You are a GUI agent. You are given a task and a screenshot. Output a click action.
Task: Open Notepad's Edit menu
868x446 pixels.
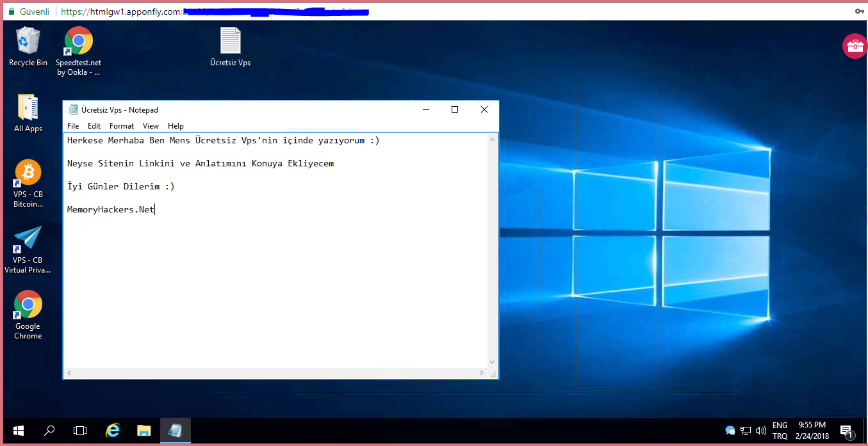click(x=94, y=126)
